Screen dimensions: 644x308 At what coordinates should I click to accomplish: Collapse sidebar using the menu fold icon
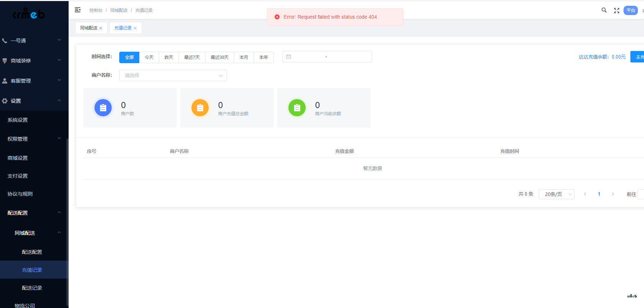point(78,10)
